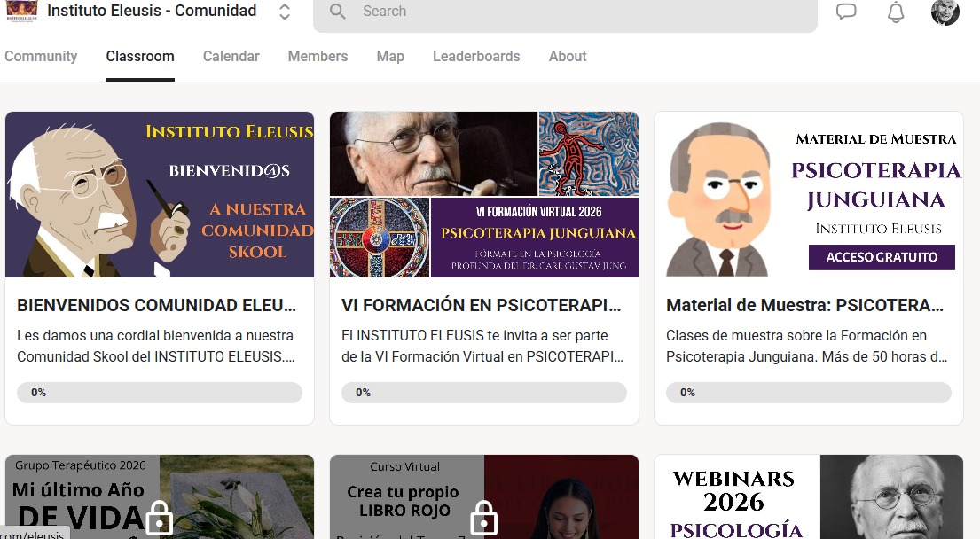This screenshot has height=539, width=980.
Task: Click the Acceso Gratuito banner label
Action: pyautogui.click(x=882, y=257)
